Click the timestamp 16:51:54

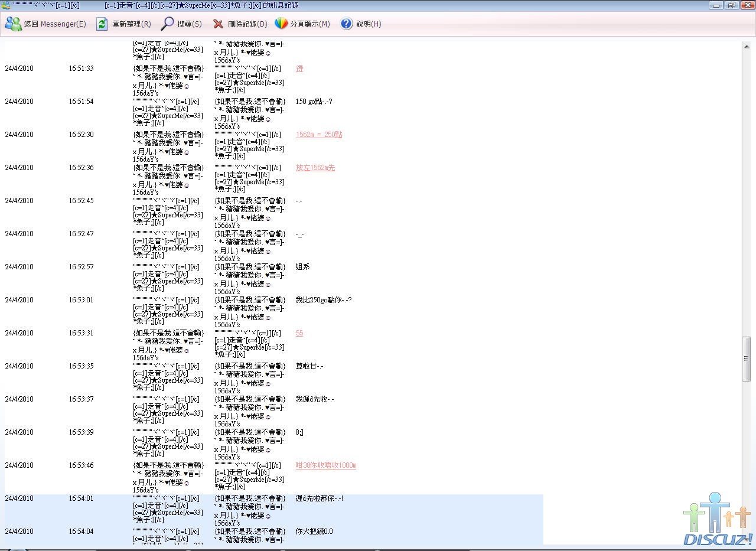81,102
